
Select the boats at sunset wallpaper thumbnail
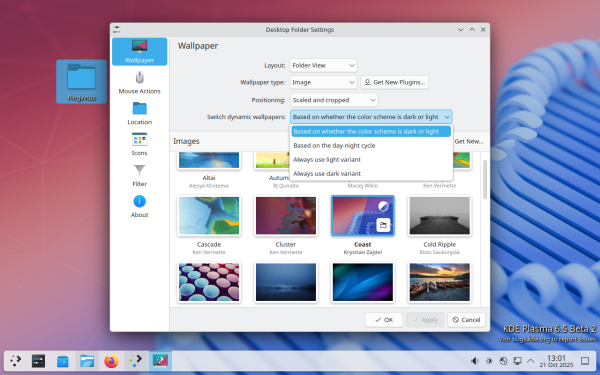(439, 282)
